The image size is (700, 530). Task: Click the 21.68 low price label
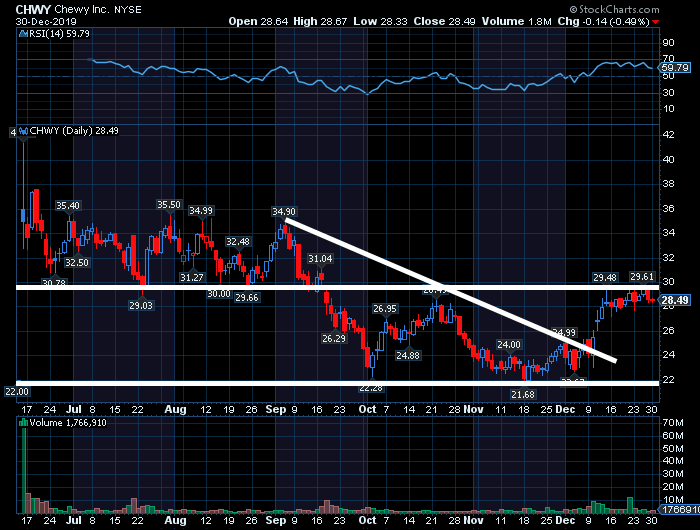(x=523, y=394)
